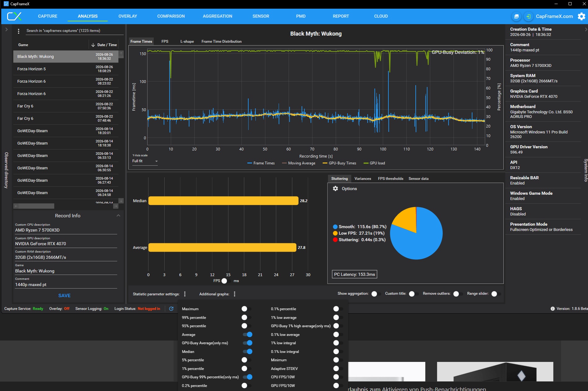Viewport: 588px width, 391px height.
Task: Open the OVERLAY tab
Action: pos(128,16)
